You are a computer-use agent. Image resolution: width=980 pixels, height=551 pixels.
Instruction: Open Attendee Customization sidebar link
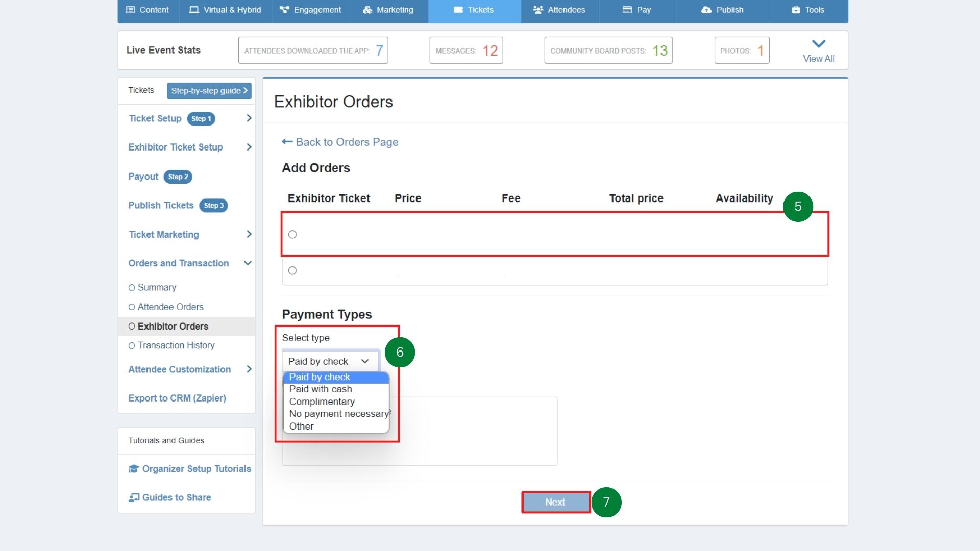point(180,369)
